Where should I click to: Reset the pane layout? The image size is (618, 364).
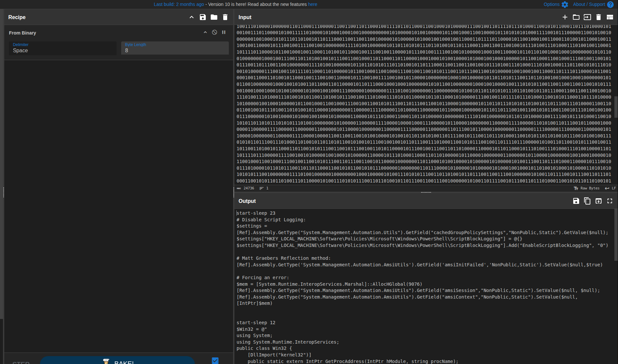(610, 17)
